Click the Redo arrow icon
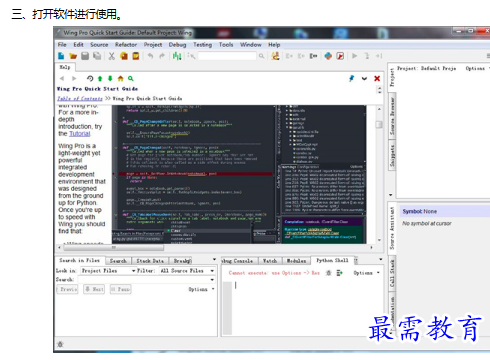Screen dimensions: 490x360 162,56
